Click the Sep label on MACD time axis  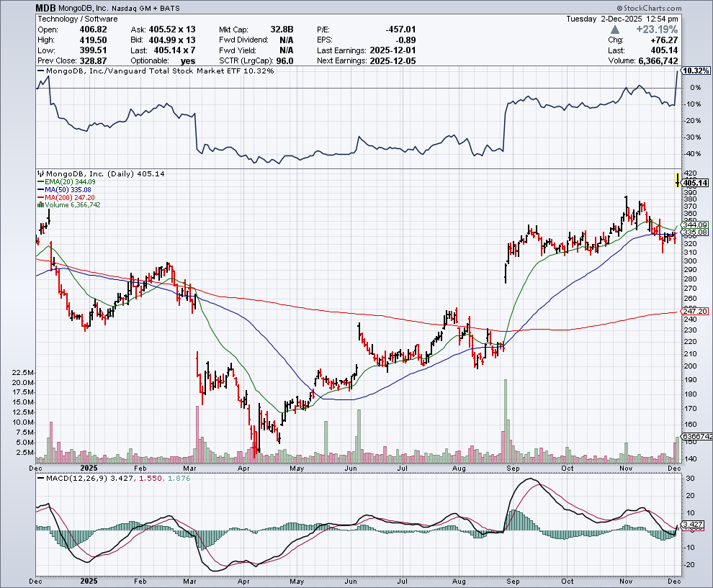(514, 580)
